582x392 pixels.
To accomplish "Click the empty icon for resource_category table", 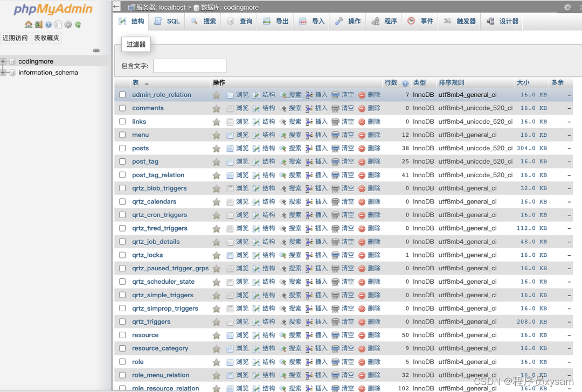I will [335, 349].
